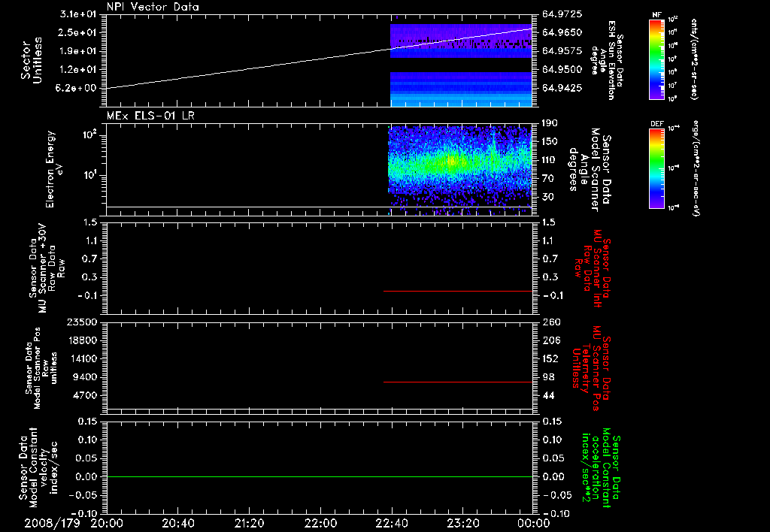Click the 18800 scanner position value
The image size is (770, 532).
(x=81, y=340)
